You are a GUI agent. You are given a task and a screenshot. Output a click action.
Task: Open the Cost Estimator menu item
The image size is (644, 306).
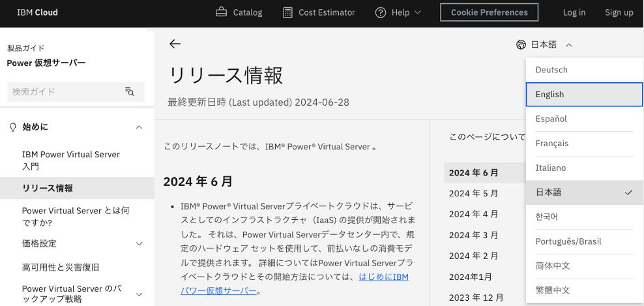(x=319, y=12)
